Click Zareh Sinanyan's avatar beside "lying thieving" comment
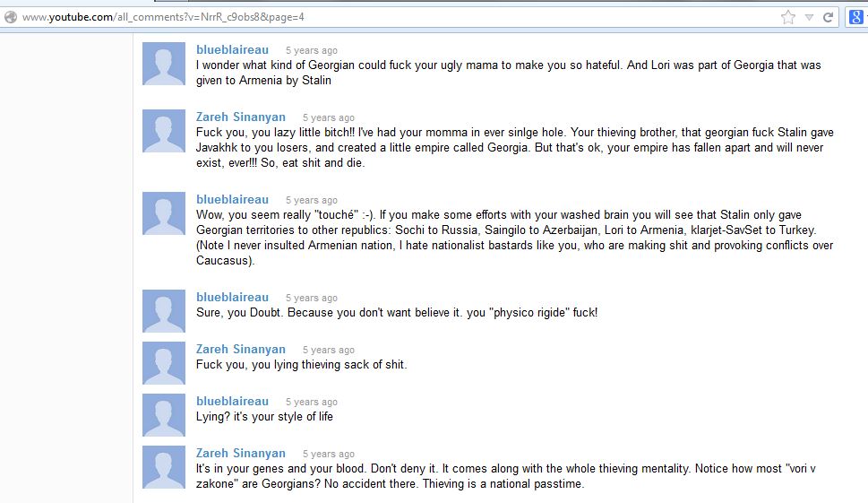This screenshot has height=503, width=868. [x=164, y=363]
